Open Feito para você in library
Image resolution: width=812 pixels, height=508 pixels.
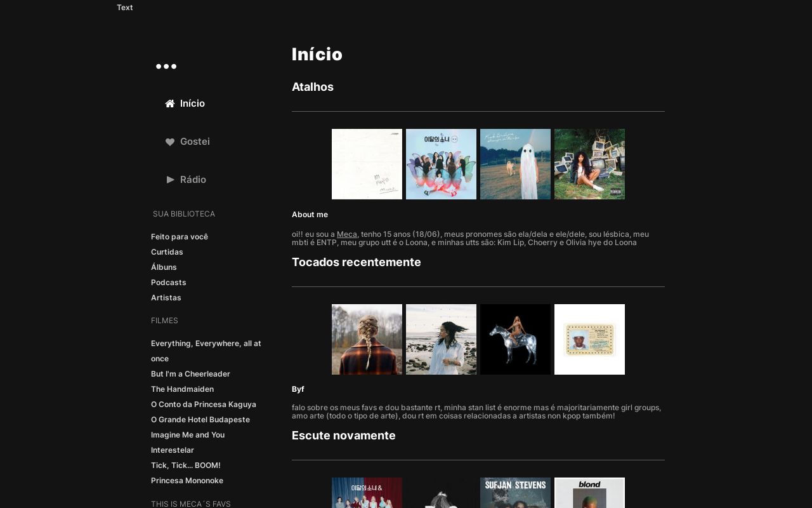tap(180, 237)
